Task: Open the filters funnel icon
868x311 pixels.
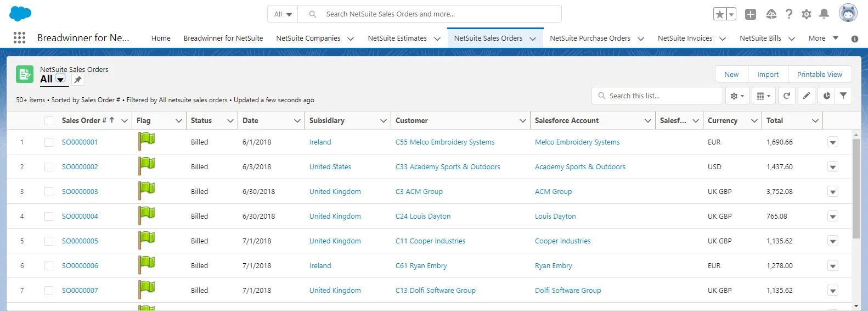Action: pyautogui.click(x=843, y=96)
